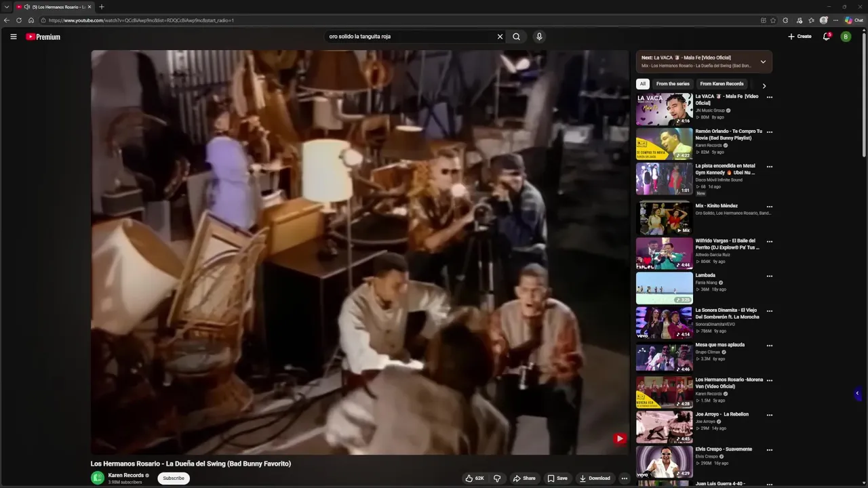This screenshot has height=488, width=868.
Task: Open browser extensions icon
Action: click(786, 20)
